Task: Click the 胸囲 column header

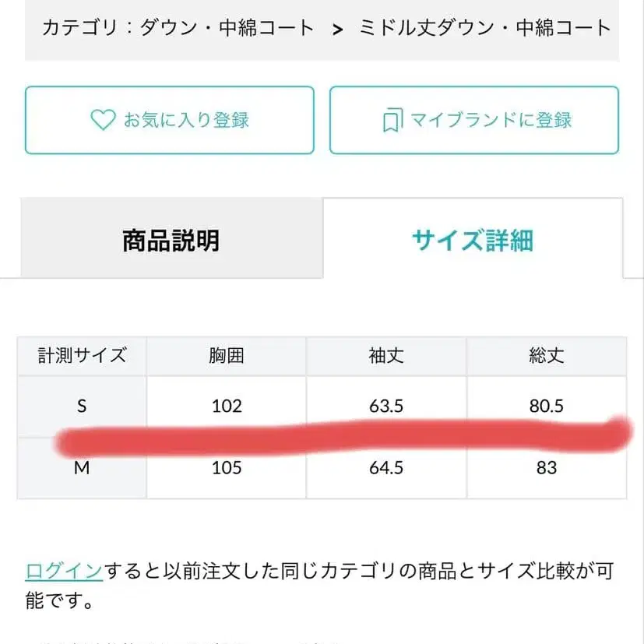Action: (227, 356)
